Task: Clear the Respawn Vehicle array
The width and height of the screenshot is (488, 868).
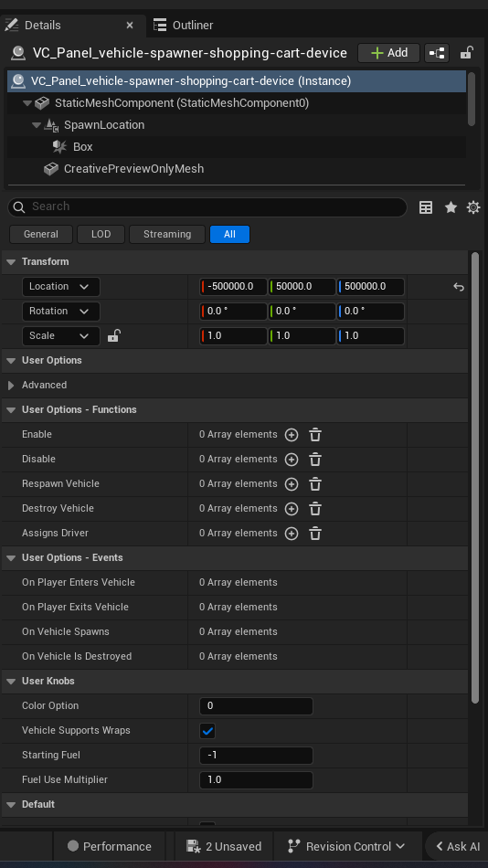Action: click(x=315, y=484)
